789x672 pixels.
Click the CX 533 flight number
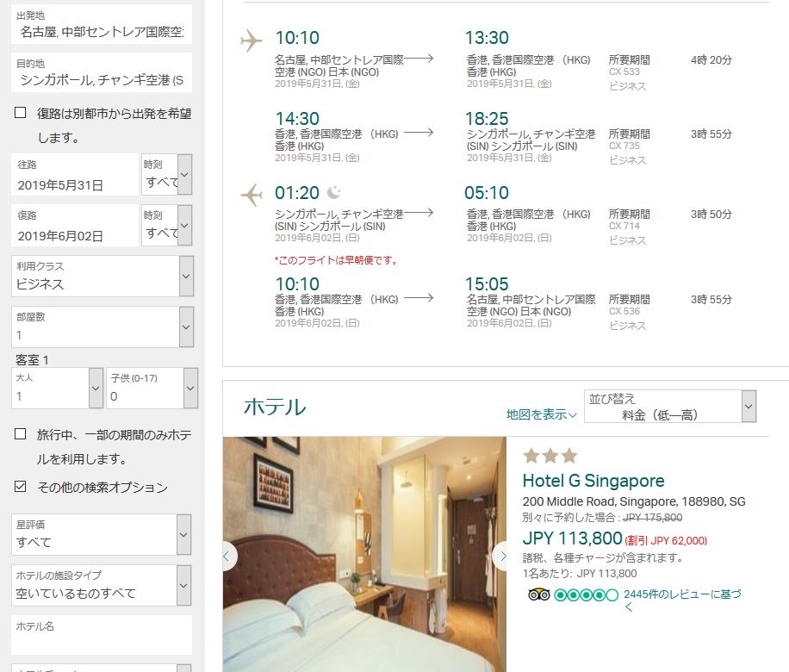point(624,72)
